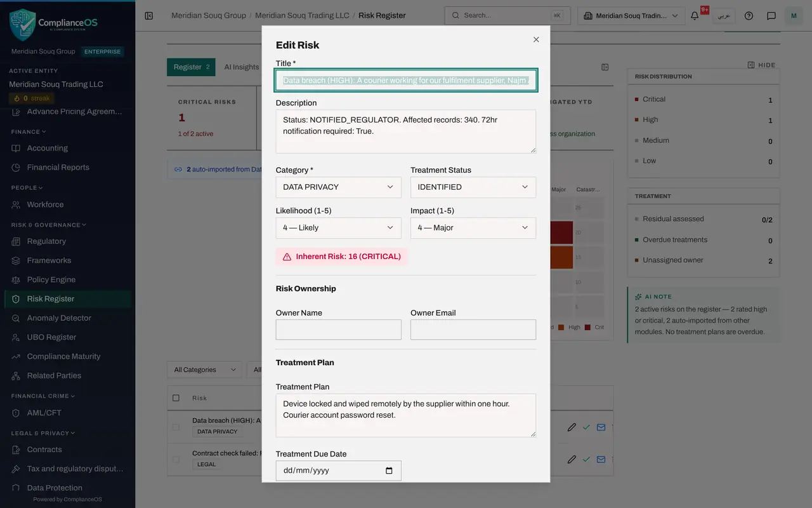Image resolution: width=812 pixels, height=508 pixels.
Task: Open the Category dropdown showing DATA PRIVACY
Action: click(339, 187)
